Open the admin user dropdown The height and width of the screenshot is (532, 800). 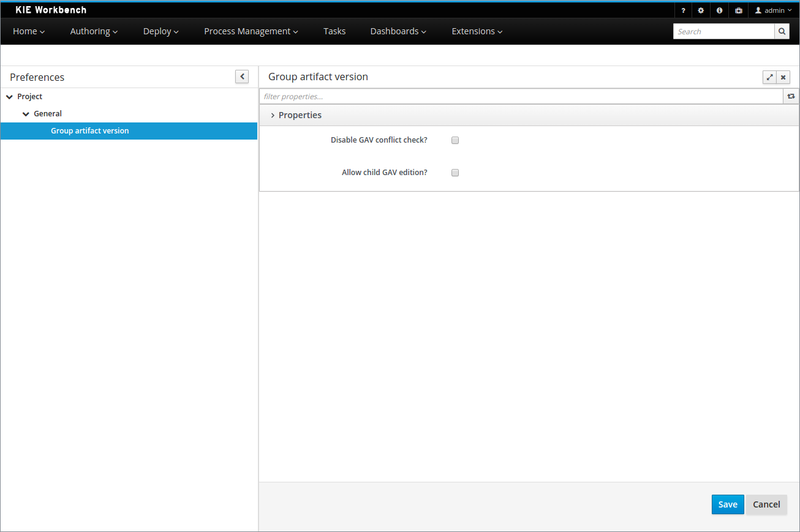[x=773, y=10]
